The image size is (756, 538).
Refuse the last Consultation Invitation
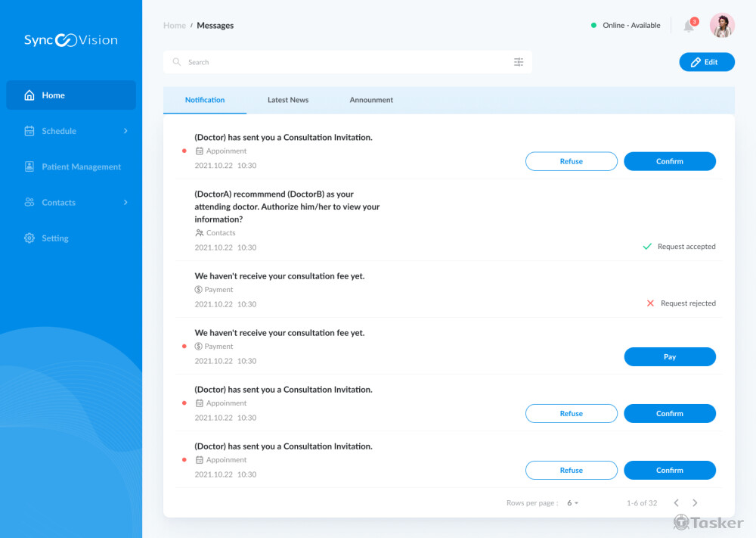[x=571, y=471]
